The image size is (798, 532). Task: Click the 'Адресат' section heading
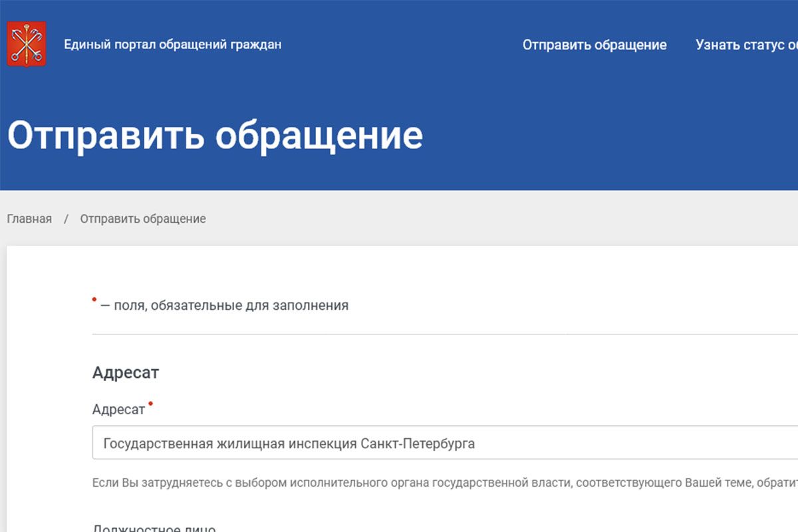[x=126, y=372]
